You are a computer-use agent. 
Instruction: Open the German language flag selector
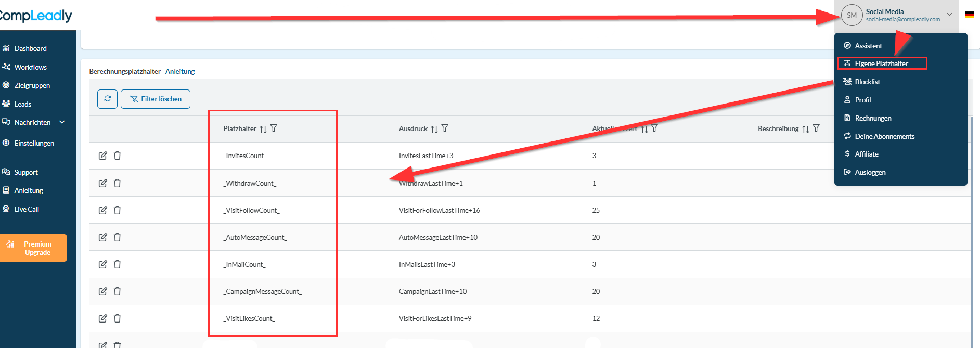pyautogui.click(x=969, y=15)
